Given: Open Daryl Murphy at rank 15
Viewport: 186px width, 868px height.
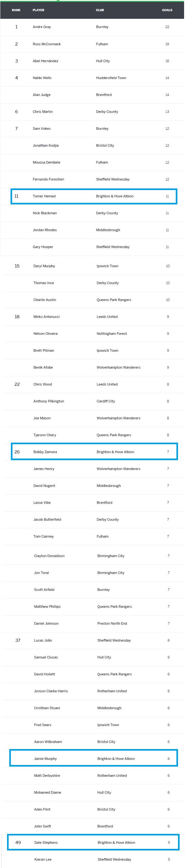Looking at the screenshot, I should tap(44, 266).
